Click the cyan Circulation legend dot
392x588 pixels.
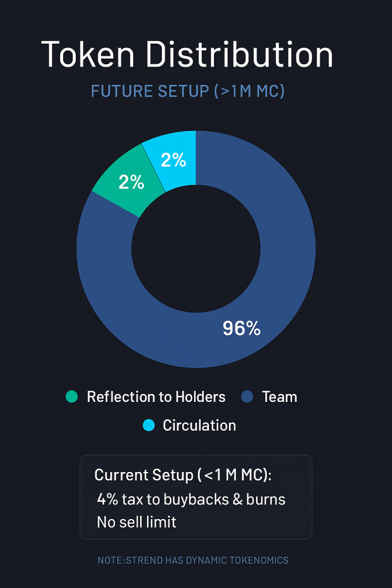click(149, 425)
